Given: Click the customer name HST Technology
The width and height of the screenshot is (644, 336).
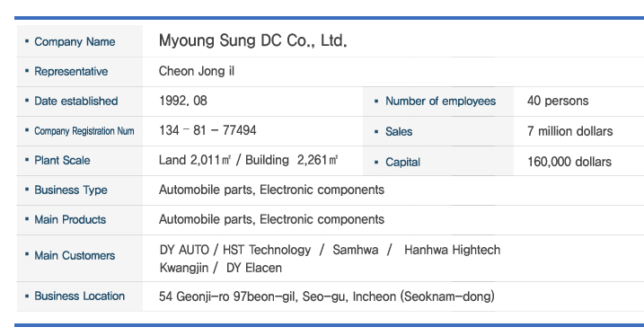Looking at the screenshot, I should tap(267, 250).
